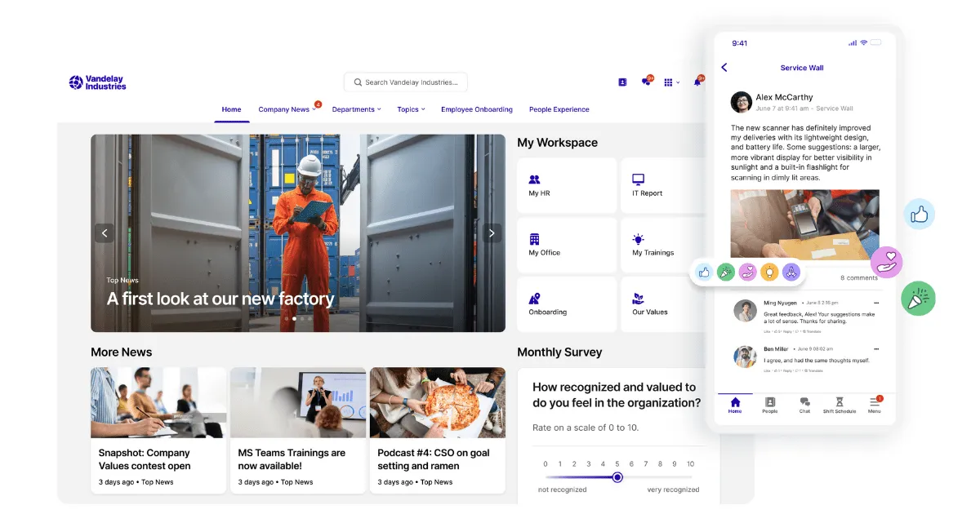Image resolution: width=980 pixels, height=514 pixels.
Task: Click the address book icon in the header
Action: point(622,82)
